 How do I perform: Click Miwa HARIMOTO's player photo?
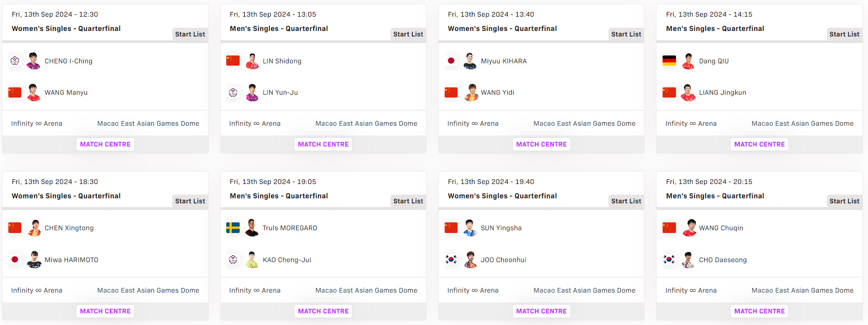coord(34,260)
